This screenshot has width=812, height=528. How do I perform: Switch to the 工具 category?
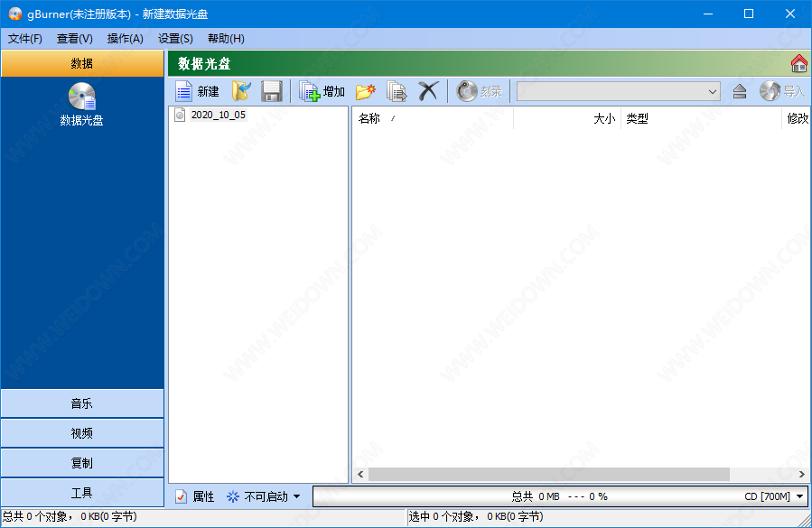(x=82, y=493)
